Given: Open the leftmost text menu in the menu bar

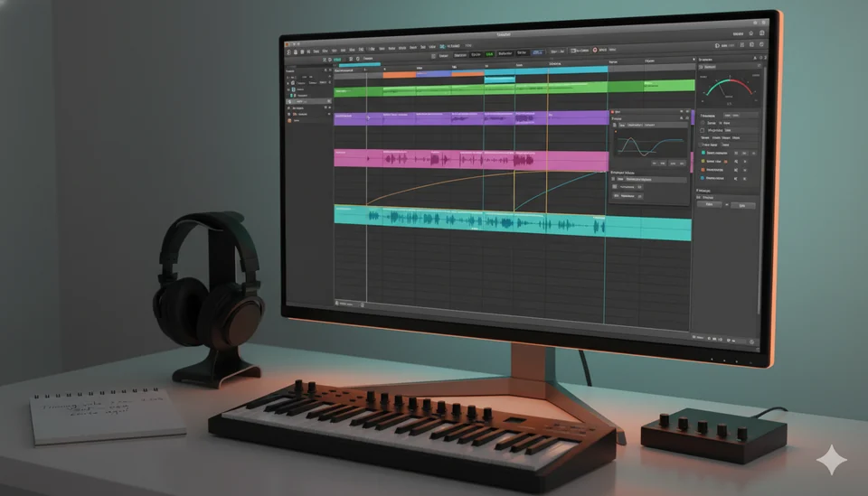Looking at the screenshot, I should 316,51.
